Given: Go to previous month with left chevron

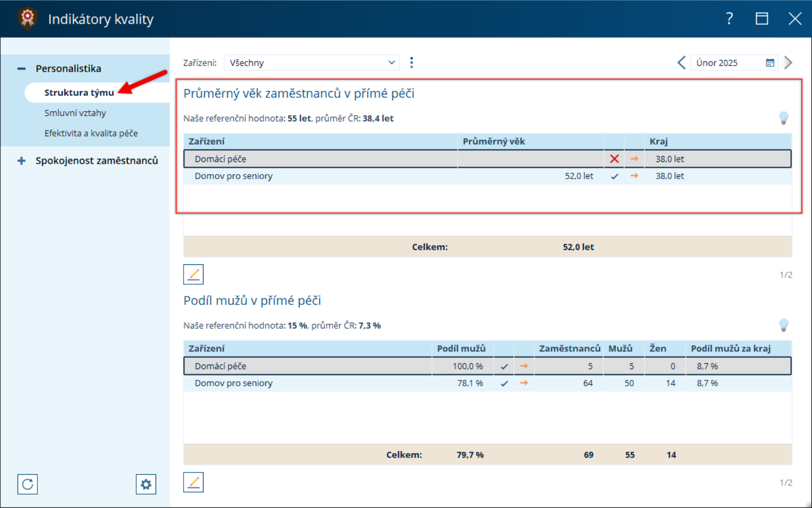Looking at the screenshot, I should (x=681, y=63).
